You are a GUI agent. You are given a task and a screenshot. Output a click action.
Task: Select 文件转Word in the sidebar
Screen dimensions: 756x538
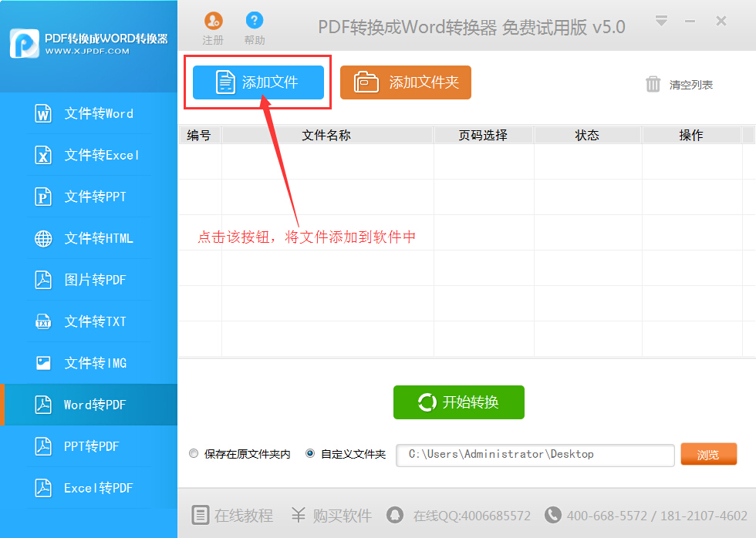coord(89,113)
